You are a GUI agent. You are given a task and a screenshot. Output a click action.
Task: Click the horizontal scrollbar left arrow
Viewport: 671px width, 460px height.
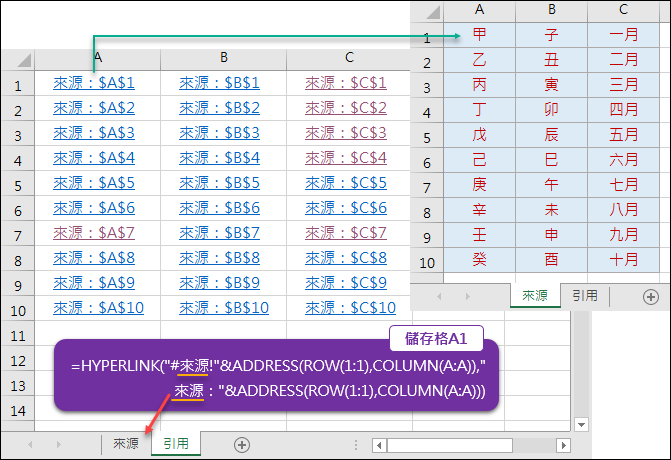pyautogui.click(x=379, y=445)
